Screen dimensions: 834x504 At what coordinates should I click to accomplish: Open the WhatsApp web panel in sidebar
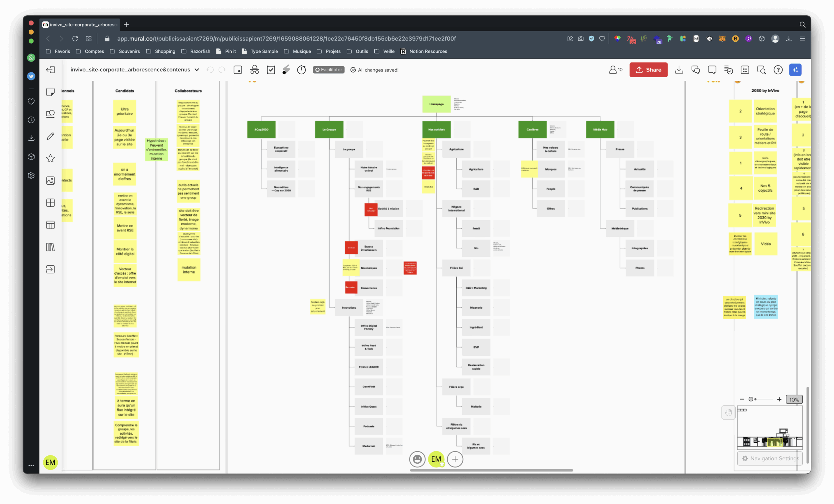click(31, 58)
